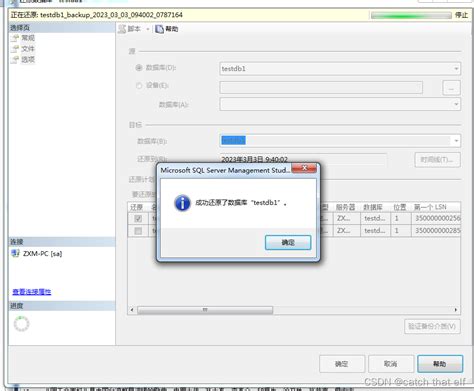This screenshot has width=474, height=391.
Task: Open the 时间线(T)... button
Action: [x=438, y=160]
